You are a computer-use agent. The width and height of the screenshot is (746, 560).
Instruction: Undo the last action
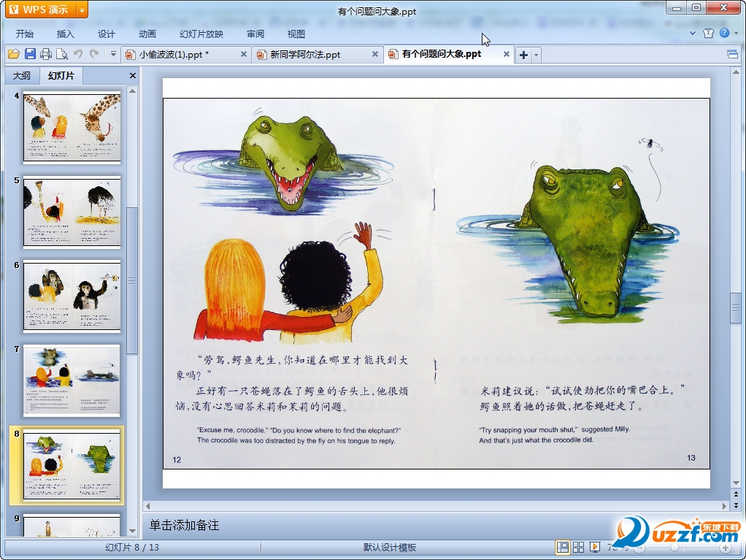(78, 54)
